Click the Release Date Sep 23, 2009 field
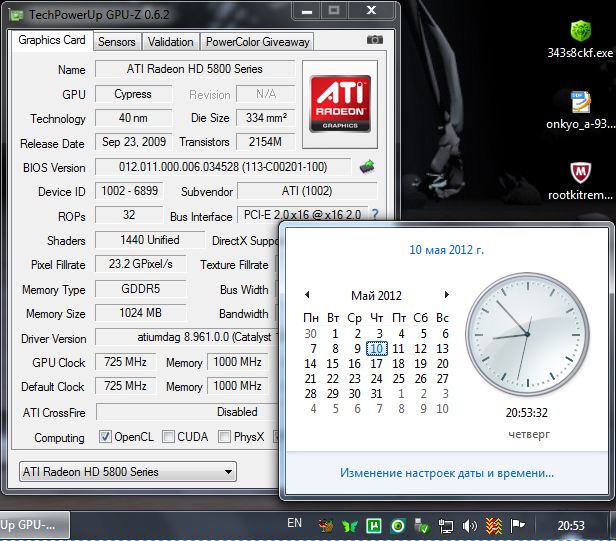This screenshot has width=616, height=541. point(133,142)
